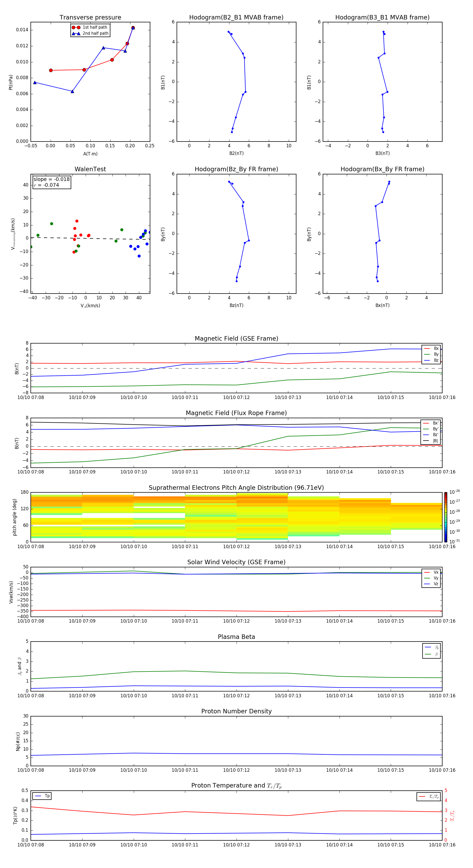Click the 'Hodogram(Bx_By FR frame)' title

382,169
